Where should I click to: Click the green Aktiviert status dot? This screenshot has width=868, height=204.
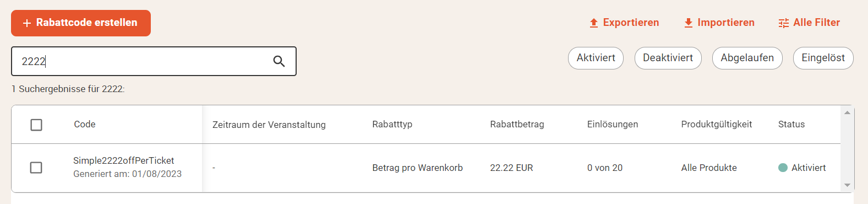(783, 168)
